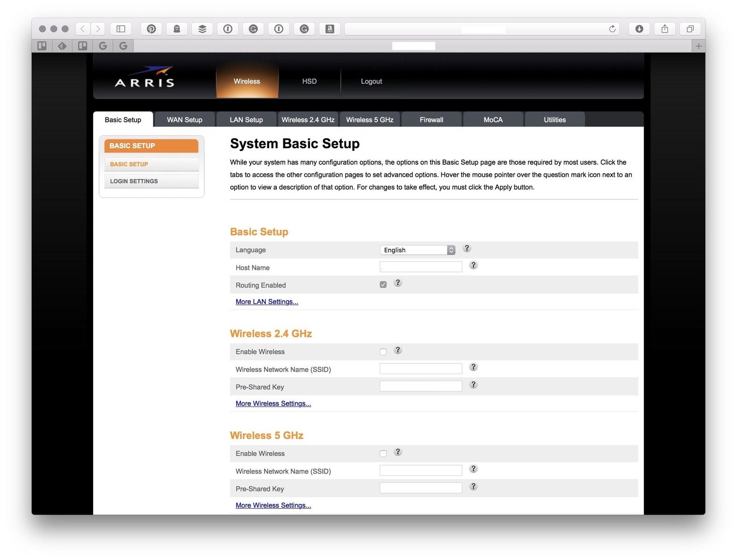Follow the More LAN Settings link
The width and height of the screenshot is (737, 560).
coord(267,302)
